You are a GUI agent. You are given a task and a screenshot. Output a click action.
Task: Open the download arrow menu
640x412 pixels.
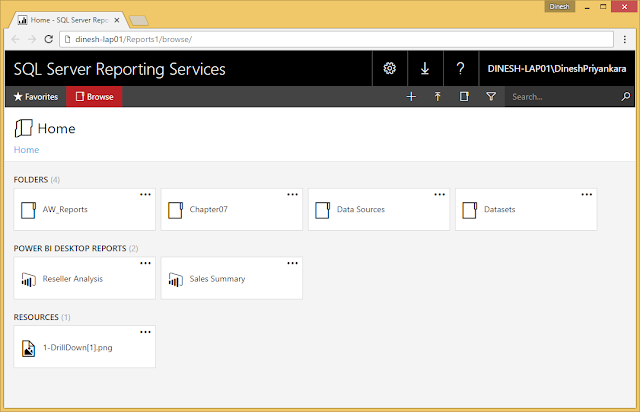tap(425, 68)
